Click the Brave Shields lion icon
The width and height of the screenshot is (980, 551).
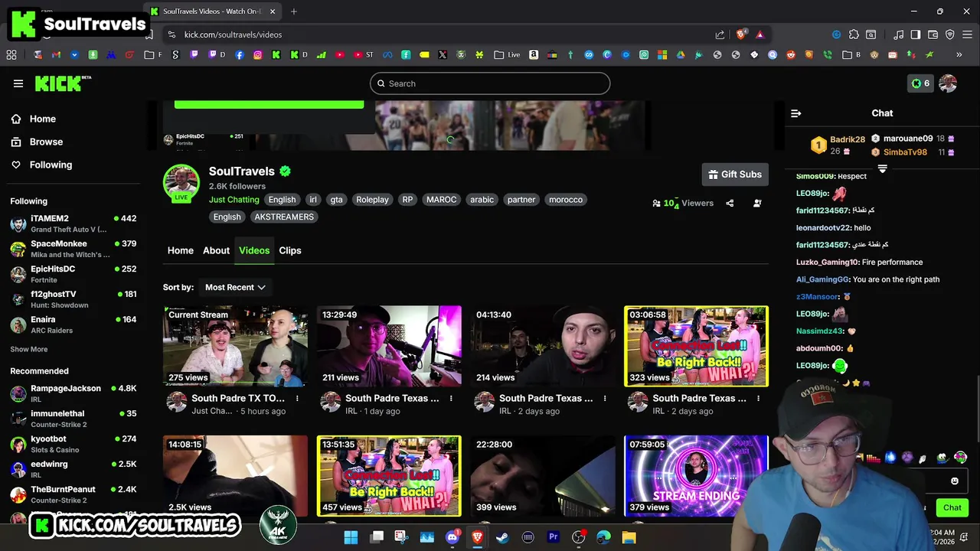click(740, 34)
